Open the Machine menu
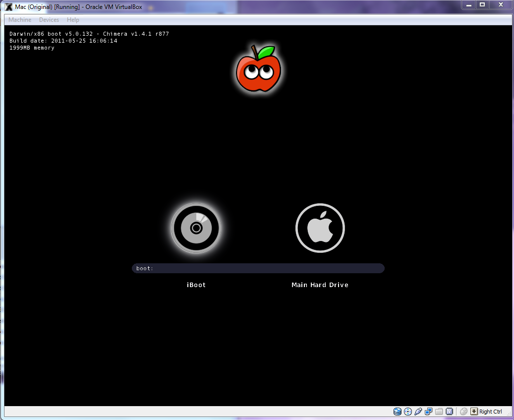The image size is (514, 420). pyautogui.click(x=20, y=20)
